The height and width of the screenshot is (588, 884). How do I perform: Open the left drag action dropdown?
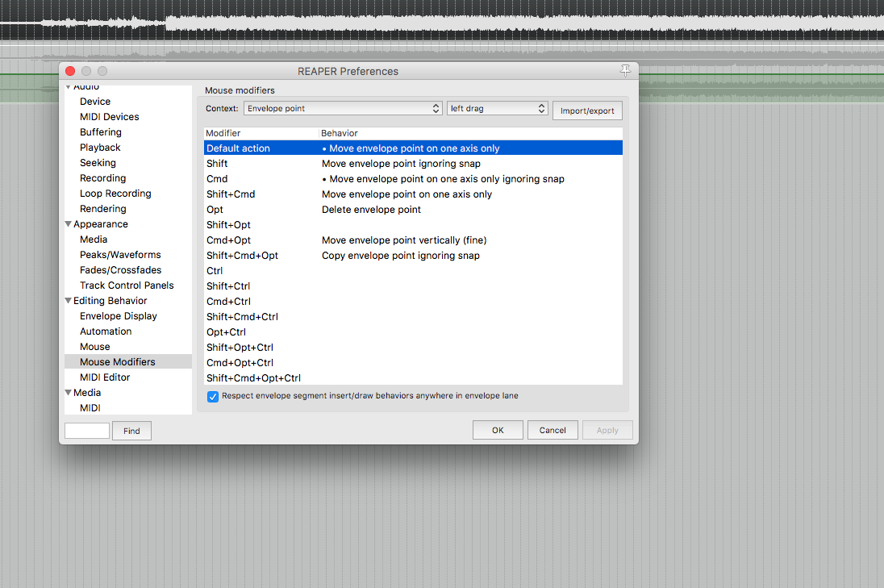[x=497, y=108]
